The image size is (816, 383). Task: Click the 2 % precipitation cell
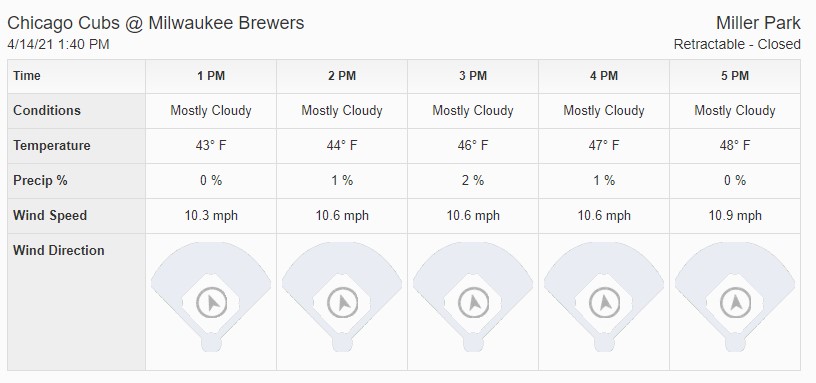click(473, 181)
